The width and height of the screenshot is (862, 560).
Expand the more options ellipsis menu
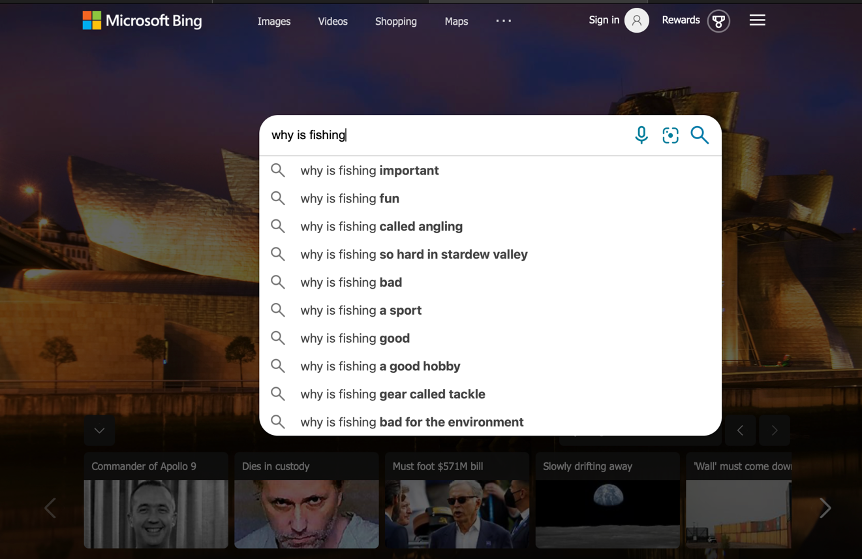tap(504, 21)
